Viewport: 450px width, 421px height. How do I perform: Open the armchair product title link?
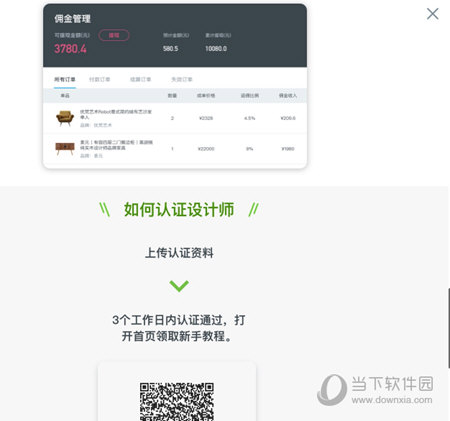click(116, 114)
